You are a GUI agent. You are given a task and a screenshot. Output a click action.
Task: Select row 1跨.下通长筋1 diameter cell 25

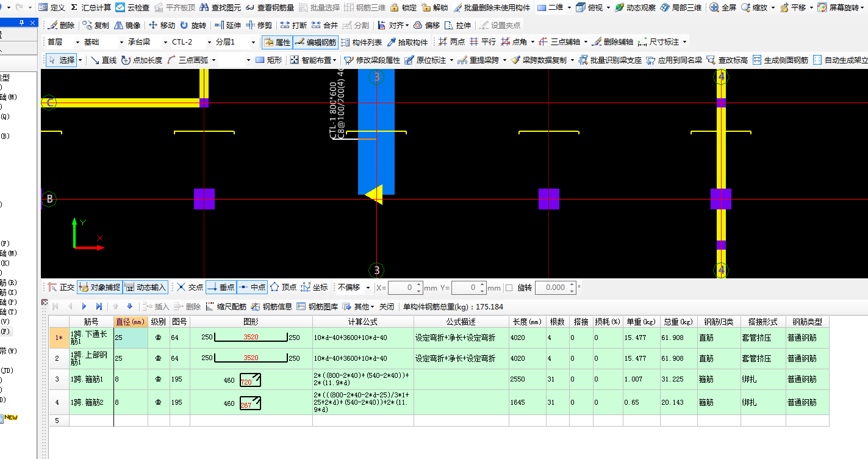131,338
